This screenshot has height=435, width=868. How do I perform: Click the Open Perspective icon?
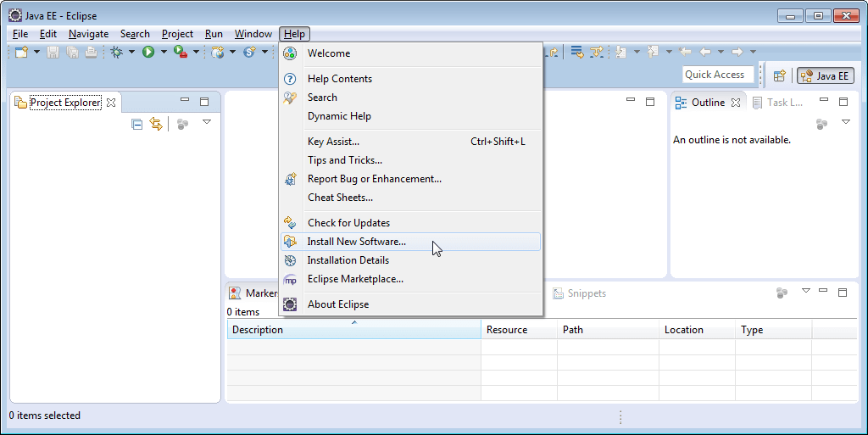click(780, 75)
